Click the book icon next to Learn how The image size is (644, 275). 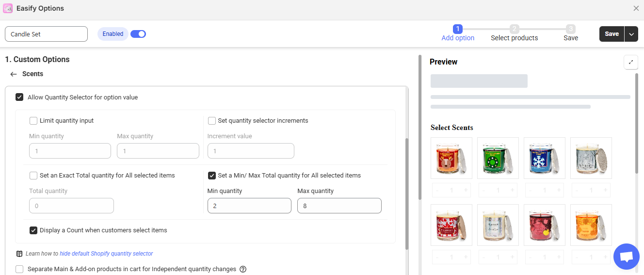click(19, 254)
